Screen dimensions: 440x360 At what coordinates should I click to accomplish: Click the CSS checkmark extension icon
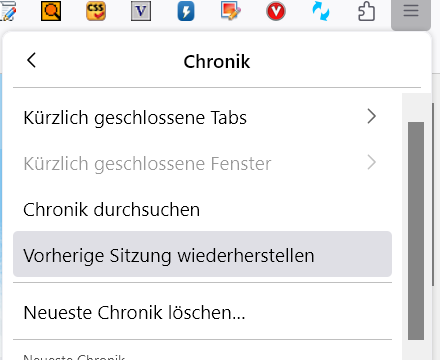[x=96, y=11]
